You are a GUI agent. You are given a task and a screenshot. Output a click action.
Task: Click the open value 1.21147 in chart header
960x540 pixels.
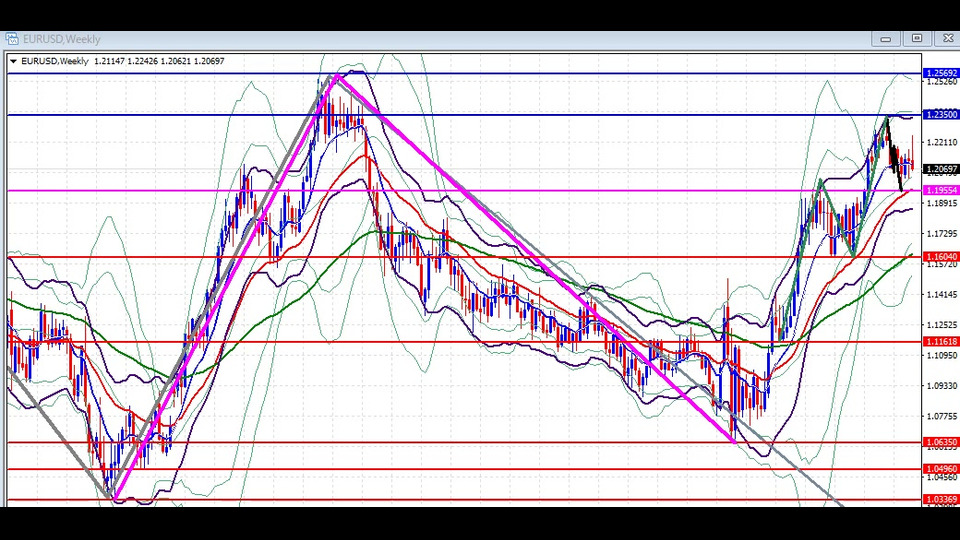click(x=110, y=61)
